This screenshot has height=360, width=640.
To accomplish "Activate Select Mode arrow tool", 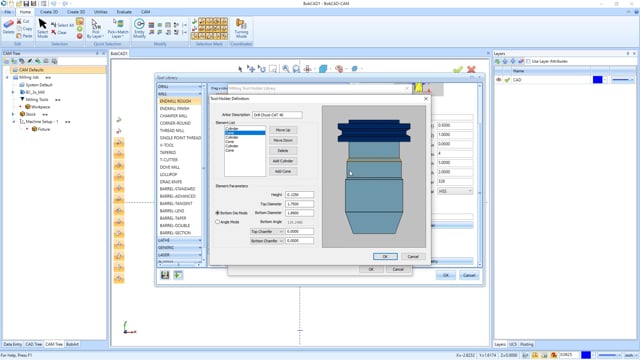I will pos(42,24).
